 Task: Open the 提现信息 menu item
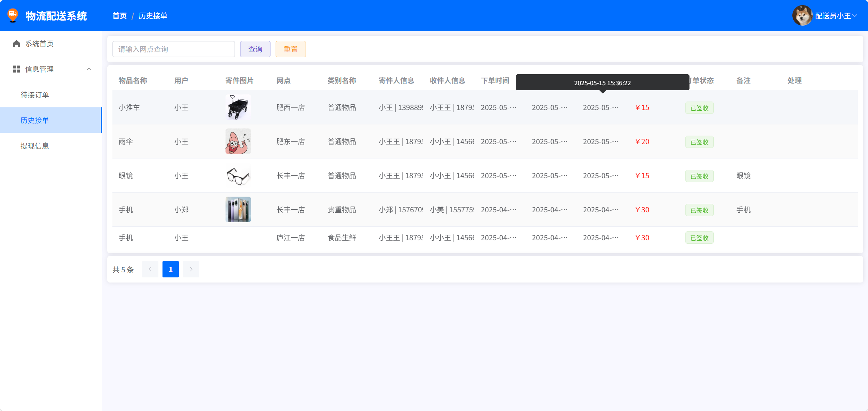(x=35, y=146)
